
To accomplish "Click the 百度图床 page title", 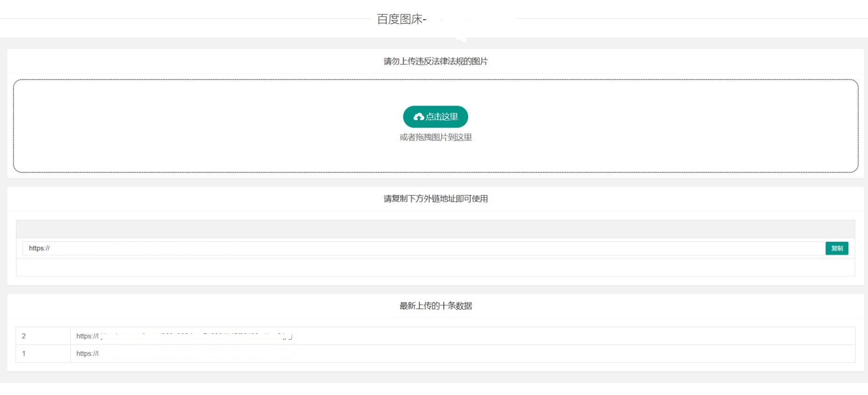I will coord(401,19).
